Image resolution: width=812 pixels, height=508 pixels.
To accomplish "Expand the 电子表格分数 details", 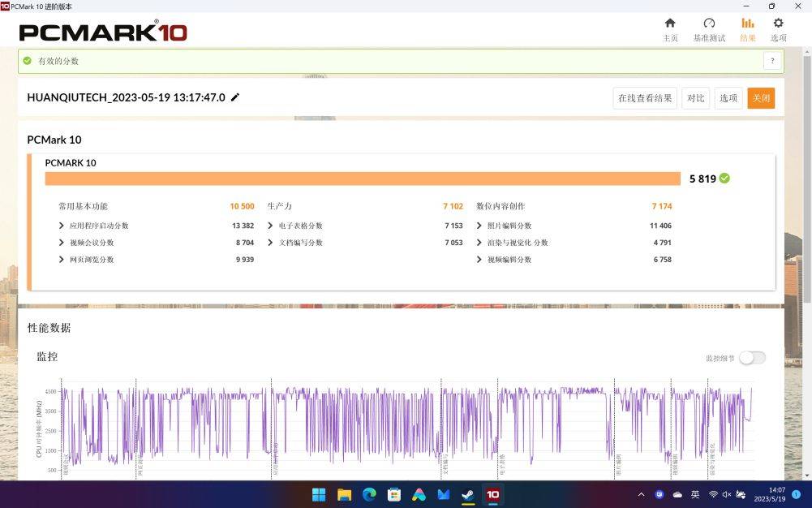I will (x=271, y=226).
